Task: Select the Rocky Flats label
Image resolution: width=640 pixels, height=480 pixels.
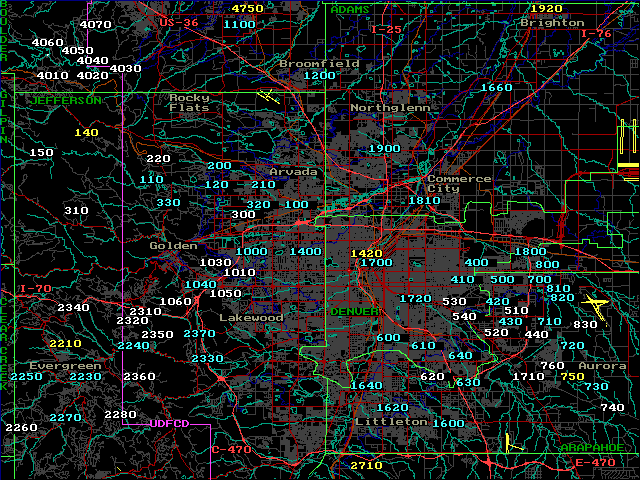Action: coord(189,102)
